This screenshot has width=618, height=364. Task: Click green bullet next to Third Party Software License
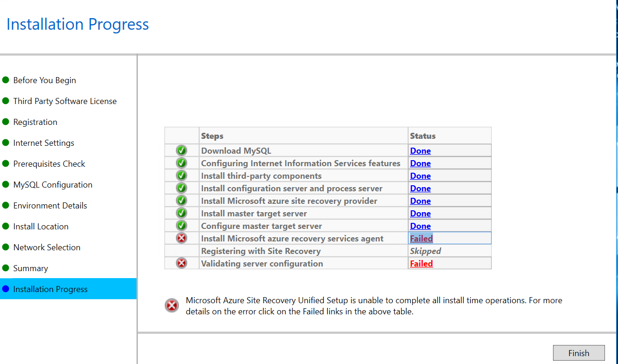tap(6, 101)
